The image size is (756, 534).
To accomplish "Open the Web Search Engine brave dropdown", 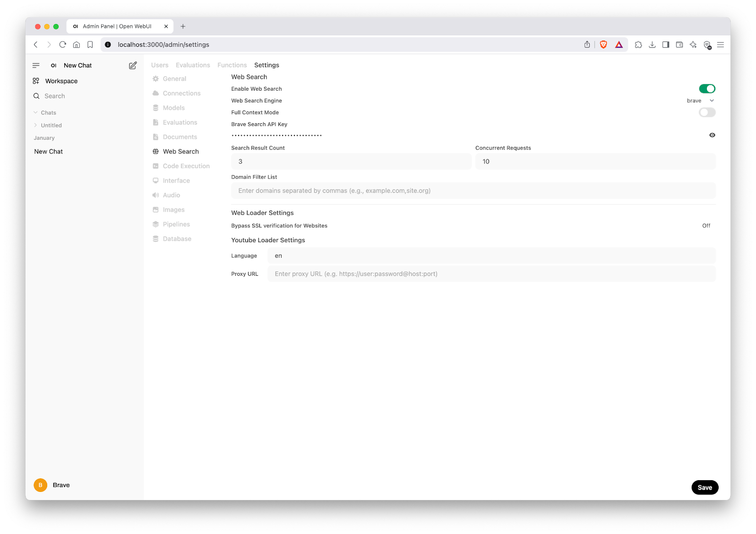I will (x=700, y=101).
